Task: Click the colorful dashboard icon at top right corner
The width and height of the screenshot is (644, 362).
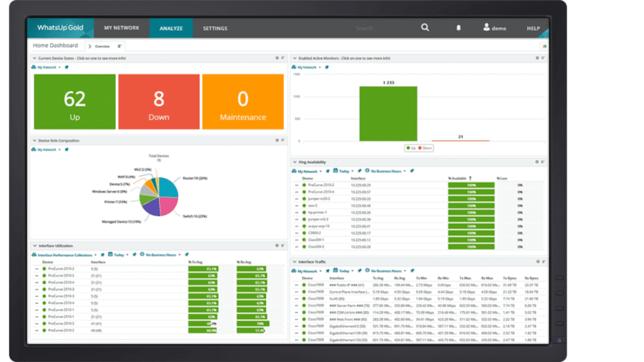Action: pos(544,46)
